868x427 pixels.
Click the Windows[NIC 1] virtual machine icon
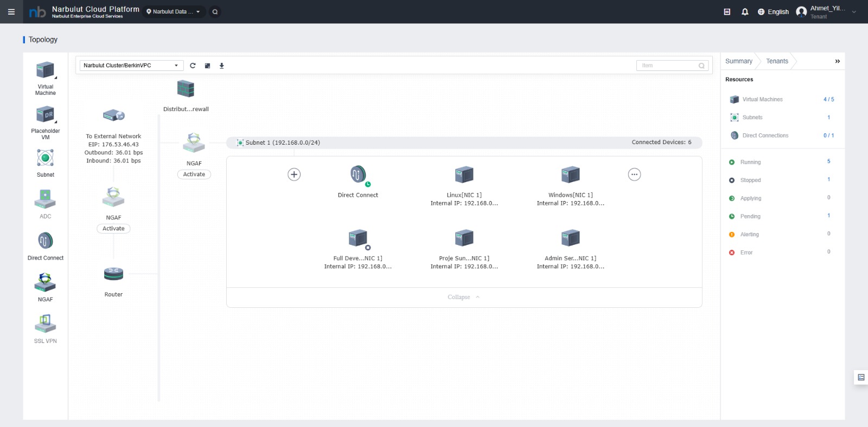(x=570, y=175)
